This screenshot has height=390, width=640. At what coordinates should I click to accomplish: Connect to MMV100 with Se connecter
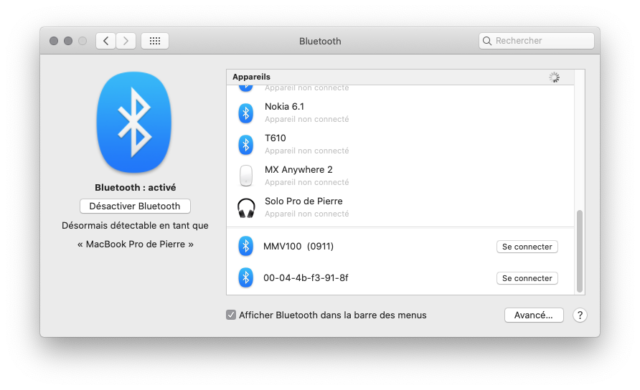(527, 247)
